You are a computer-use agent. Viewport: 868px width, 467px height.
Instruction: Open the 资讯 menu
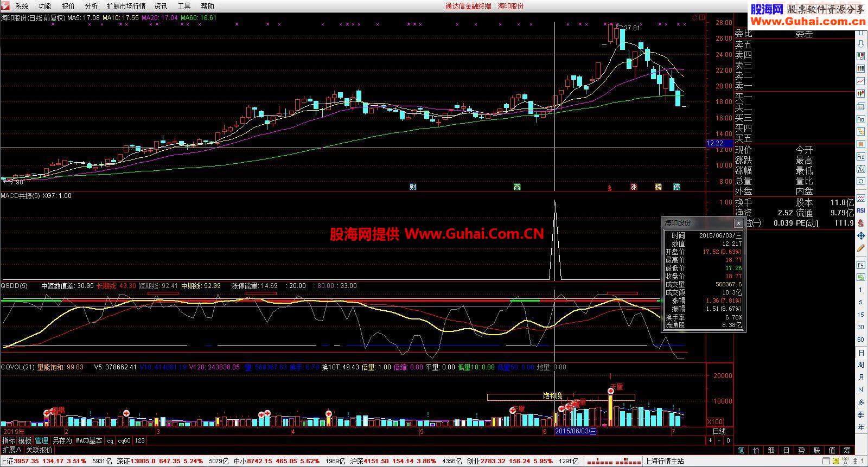161,6
